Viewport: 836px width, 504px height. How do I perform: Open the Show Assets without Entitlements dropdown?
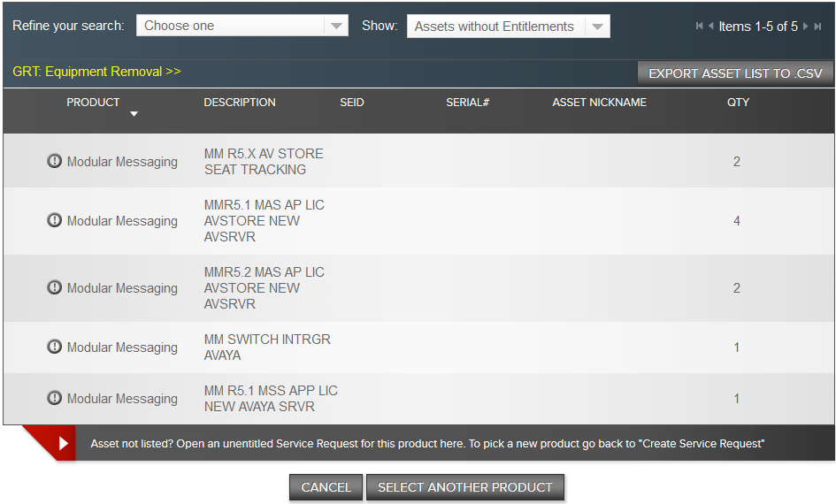click(x=508, y=27)
